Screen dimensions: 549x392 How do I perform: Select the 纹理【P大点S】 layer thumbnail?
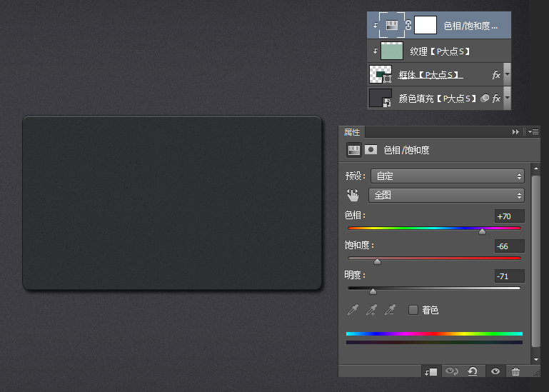(391, 51)
